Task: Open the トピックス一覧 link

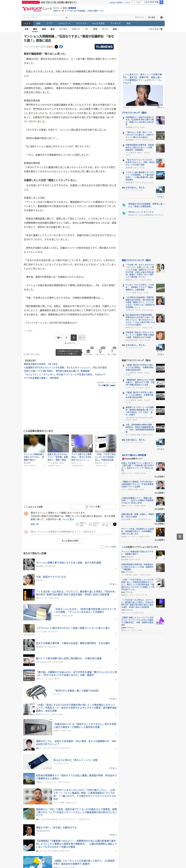Action: tap(155, 29)
